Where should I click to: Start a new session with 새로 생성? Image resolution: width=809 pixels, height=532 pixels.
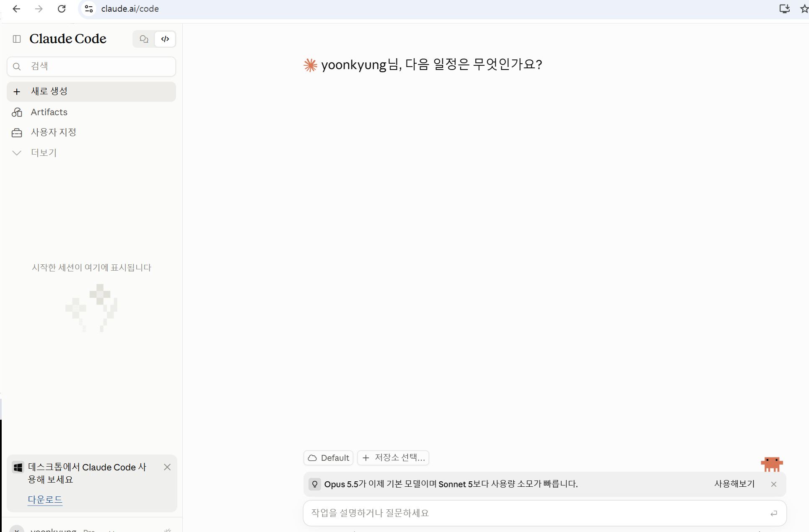pos(91,91)
